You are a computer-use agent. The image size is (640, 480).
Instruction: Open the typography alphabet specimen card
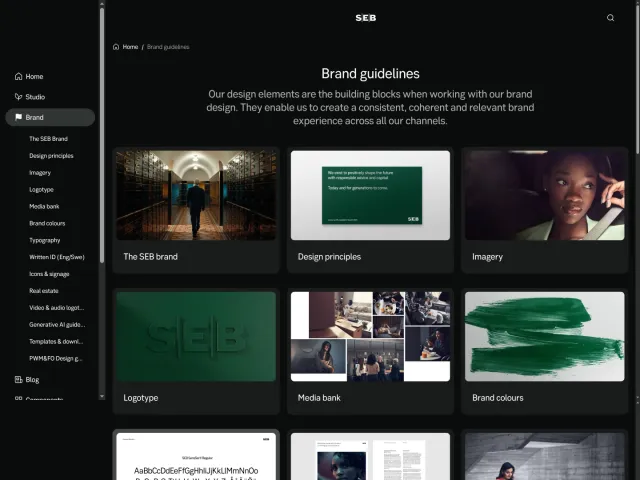(196, 456)
